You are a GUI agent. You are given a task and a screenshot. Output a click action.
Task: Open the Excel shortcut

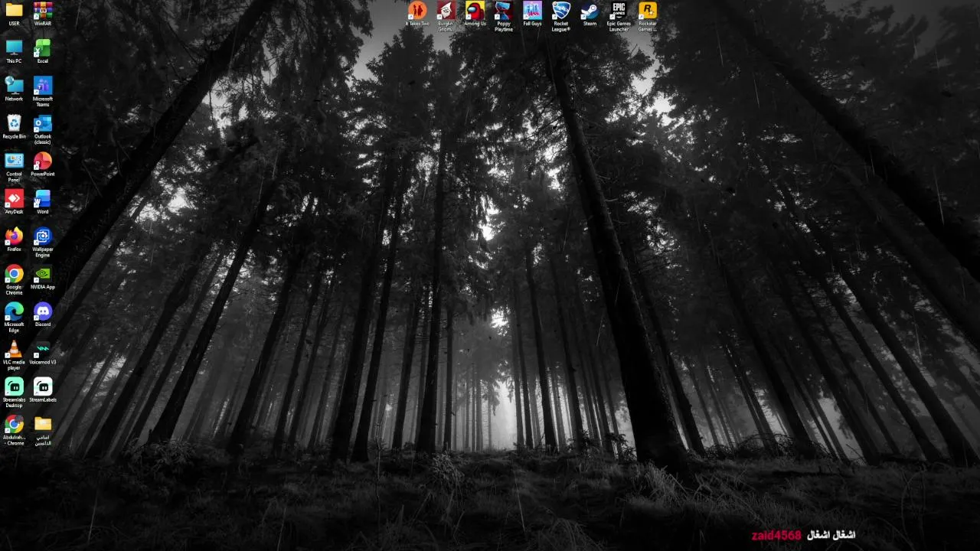click(43, 51)
